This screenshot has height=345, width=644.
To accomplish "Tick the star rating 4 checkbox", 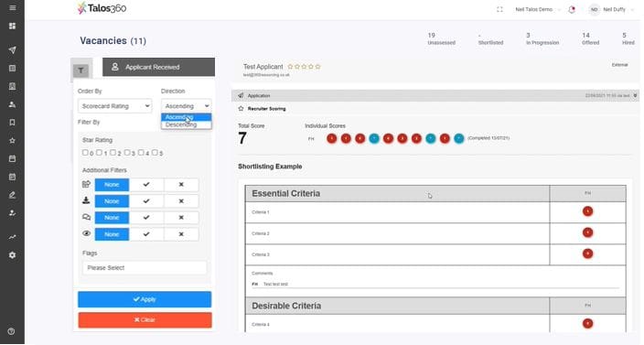I will 141,153.
